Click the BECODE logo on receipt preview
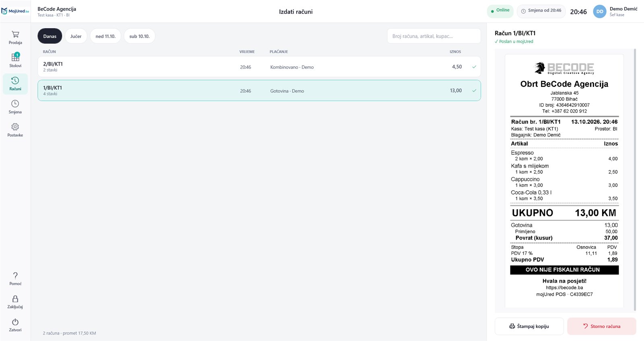 [x=564, y=68]
